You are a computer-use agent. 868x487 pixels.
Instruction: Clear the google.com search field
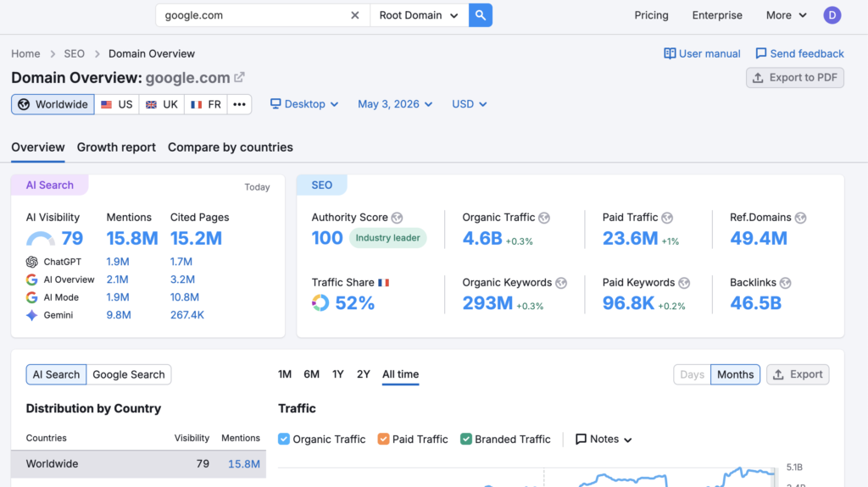355,15
